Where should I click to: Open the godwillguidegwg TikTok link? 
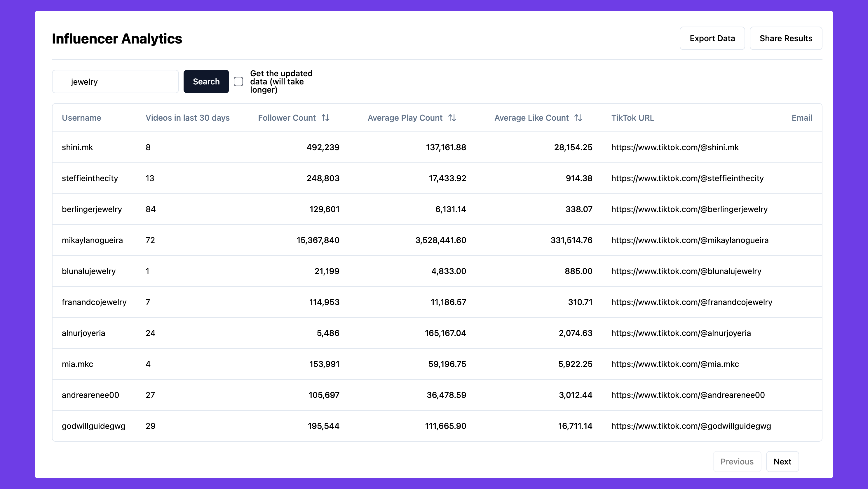coord(691,426)
